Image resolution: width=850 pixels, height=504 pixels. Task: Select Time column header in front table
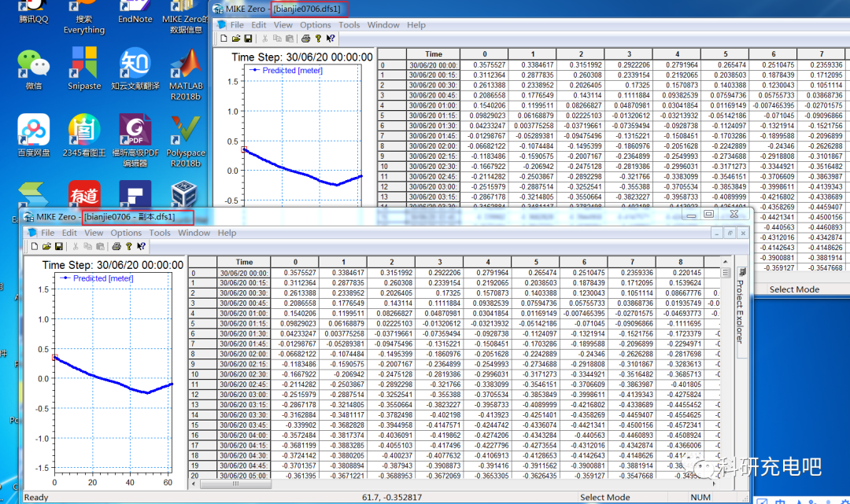[244, 262]
